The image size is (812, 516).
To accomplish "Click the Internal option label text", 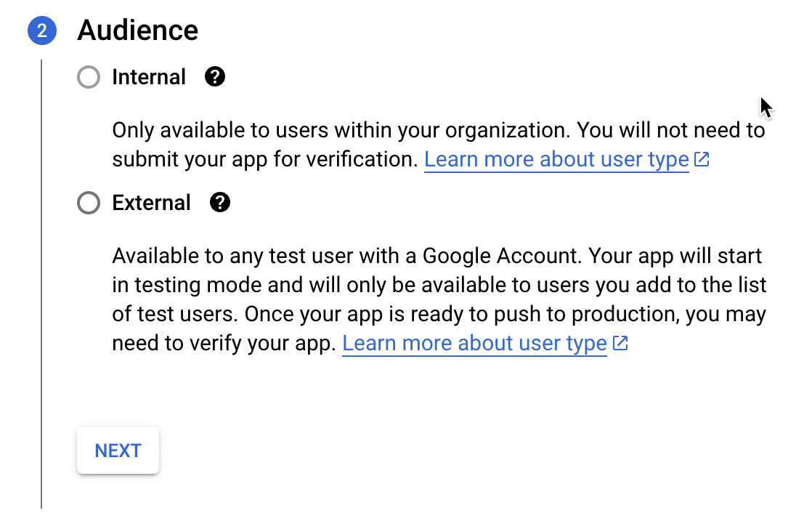I will pyautogui.click(x=149, y=77).
